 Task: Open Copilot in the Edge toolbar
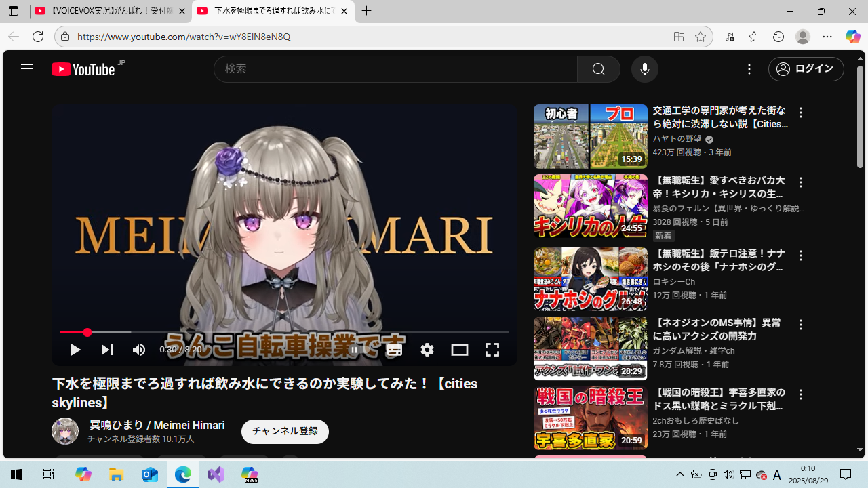[x=852, y=37]
